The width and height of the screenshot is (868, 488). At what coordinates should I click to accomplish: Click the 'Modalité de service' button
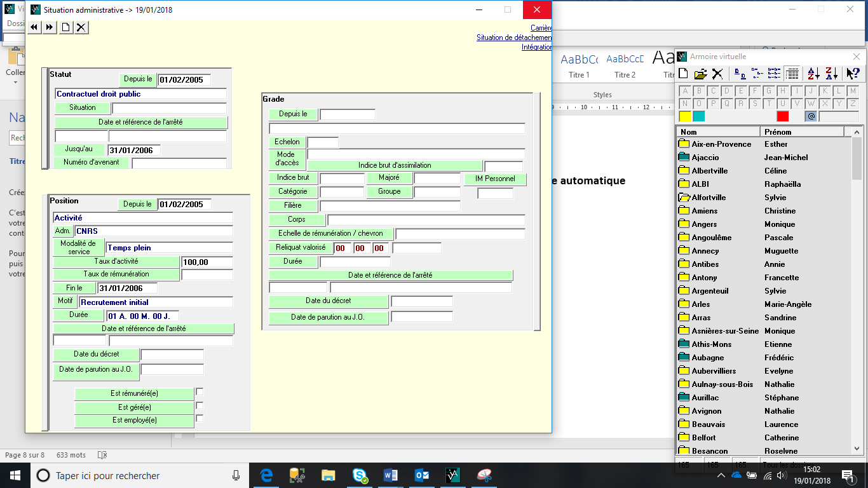[x=78, y=247]
